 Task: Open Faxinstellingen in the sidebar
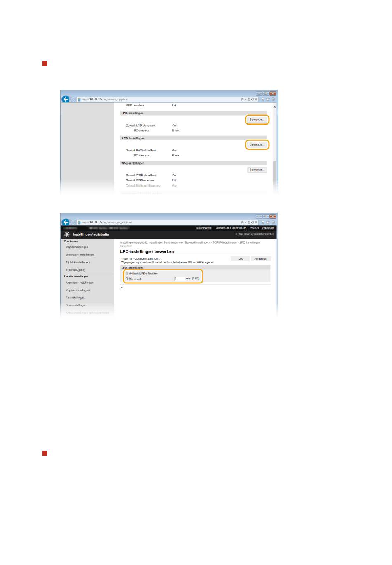(75, 298)
